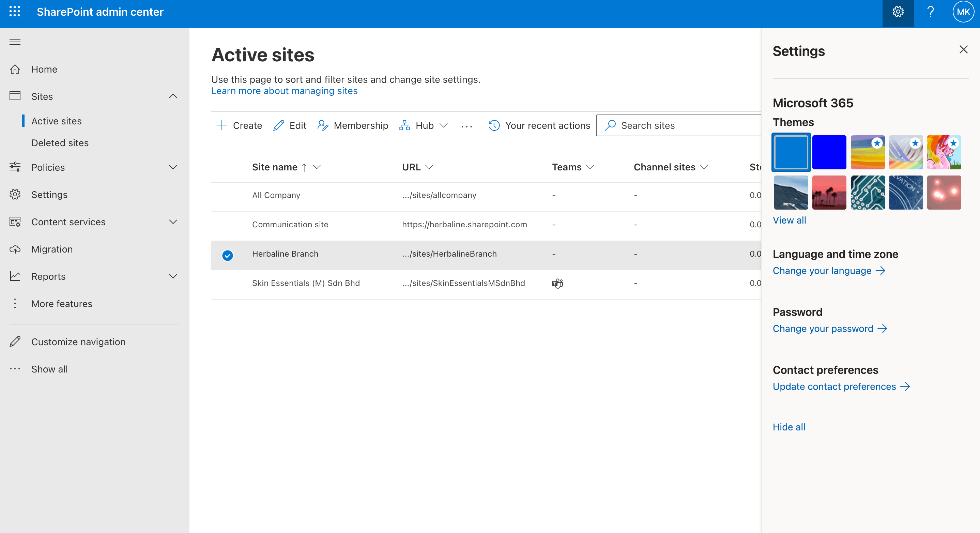Open the Help question mark icon

(930, 12)
